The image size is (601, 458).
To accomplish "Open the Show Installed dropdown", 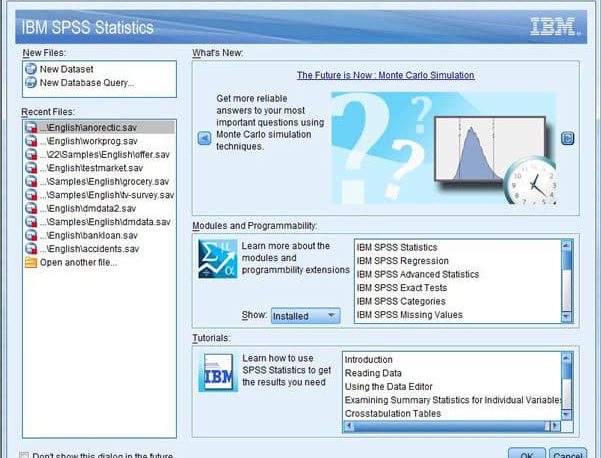I will [x=305, y=316].
